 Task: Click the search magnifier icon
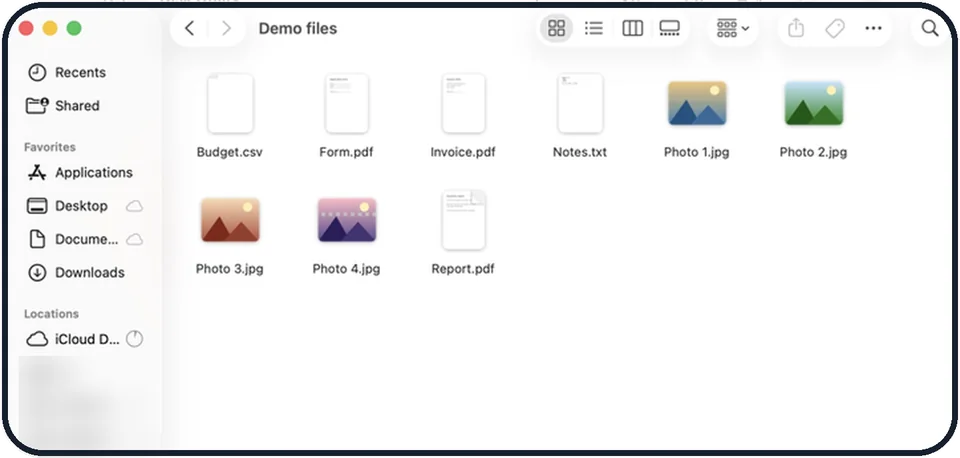coord(930,28)
